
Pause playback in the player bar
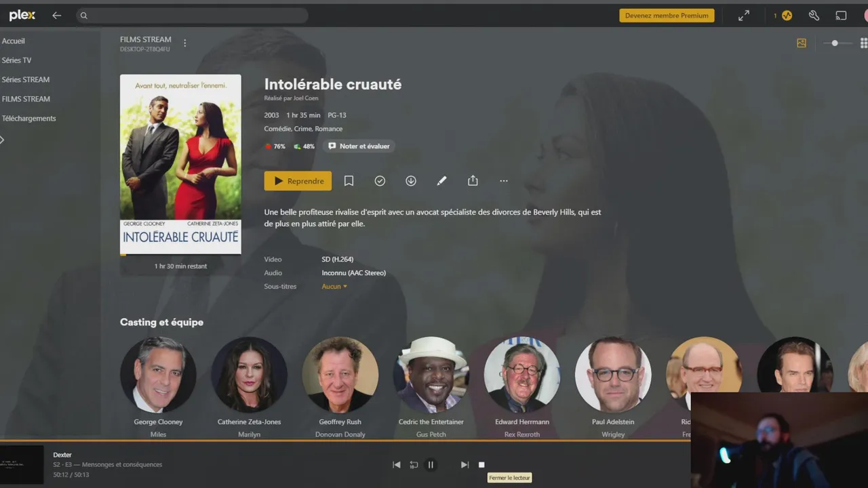[x=431, y=465]
